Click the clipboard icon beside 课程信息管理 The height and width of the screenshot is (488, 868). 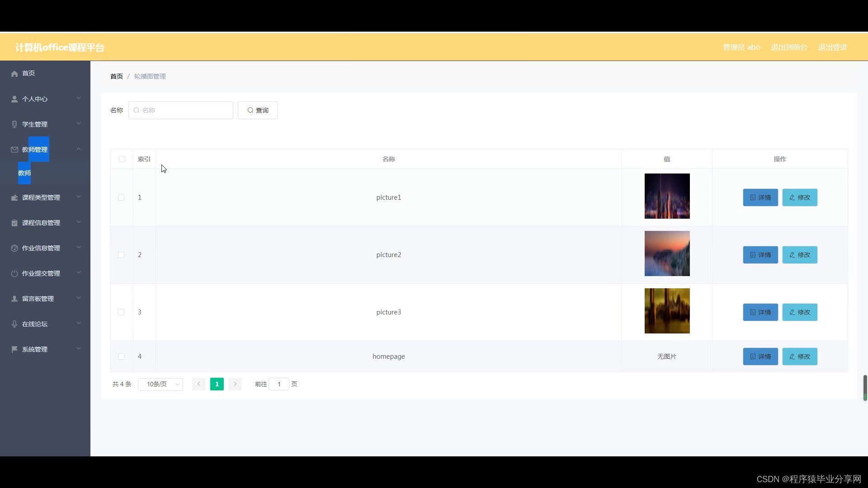click(14, 223)
